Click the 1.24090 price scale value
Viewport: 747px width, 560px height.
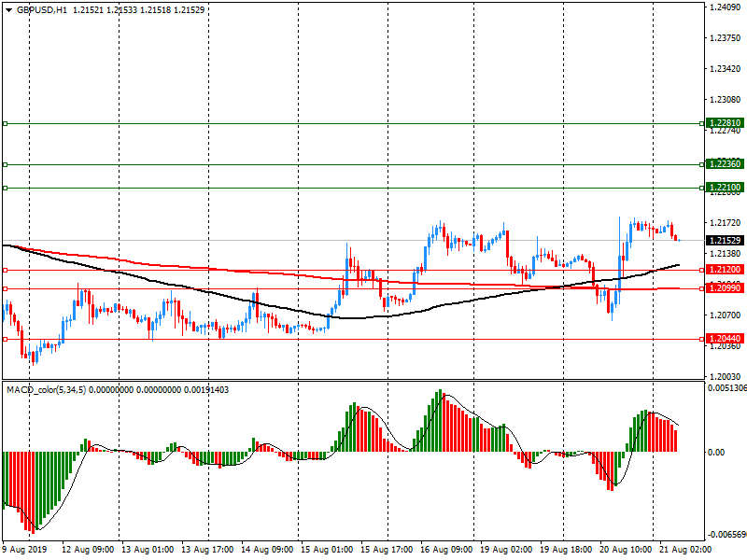point(726,7)
